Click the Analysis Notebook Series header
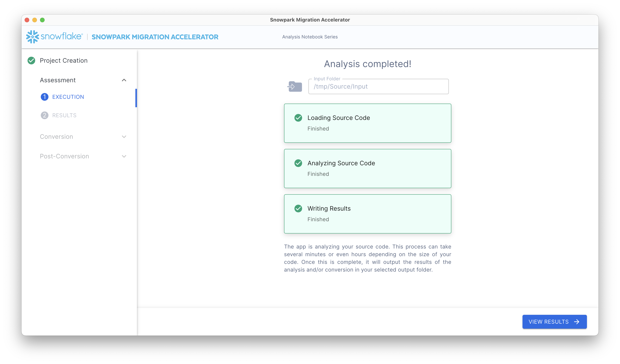Screen dimensions: 620x364 (310, 37)
